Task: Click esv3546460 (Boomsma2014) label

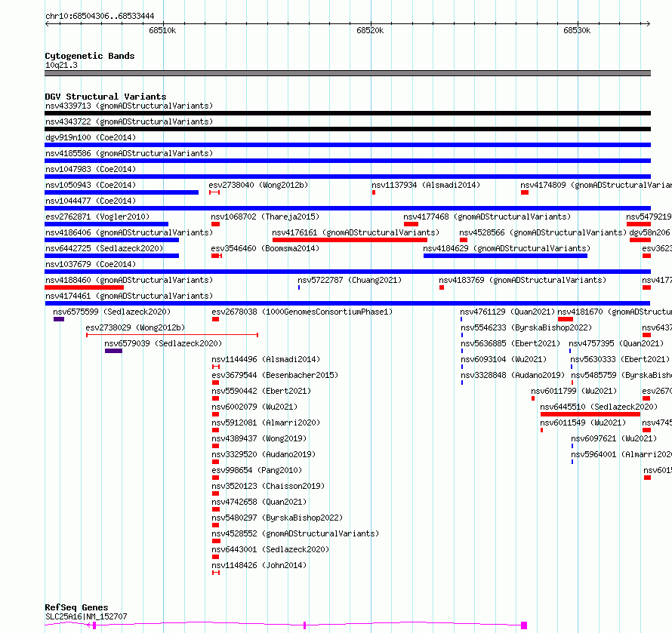Action: click(x=265, y=248)
